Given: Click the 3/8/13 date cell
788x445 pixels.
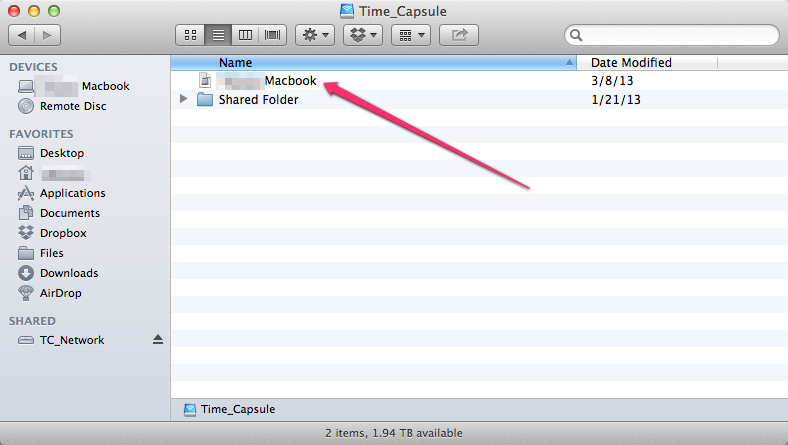Looking at the screenshot, I should [612, 80].
